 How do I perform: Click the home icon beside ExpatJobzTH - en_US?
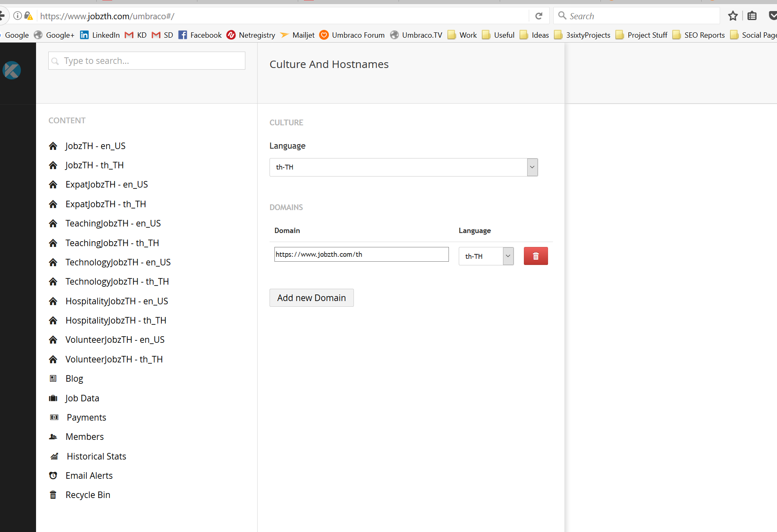tap(53, 185)
